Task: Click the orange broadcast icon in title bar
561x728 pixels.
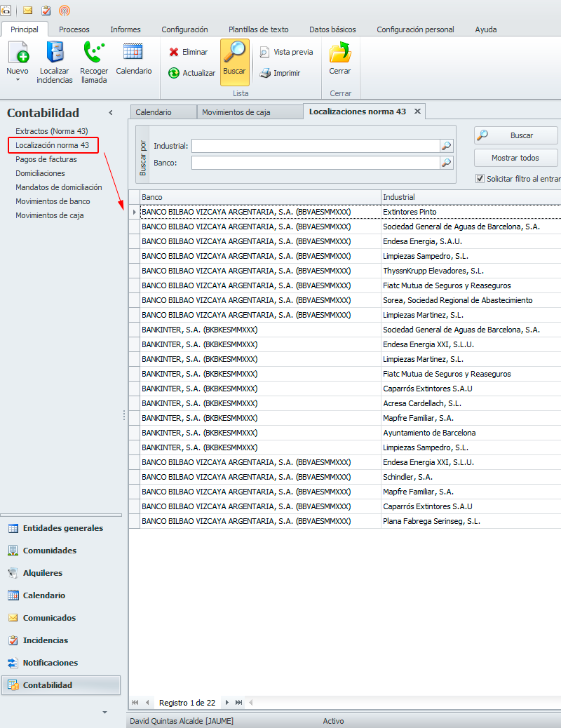Action: coord(65,11)
